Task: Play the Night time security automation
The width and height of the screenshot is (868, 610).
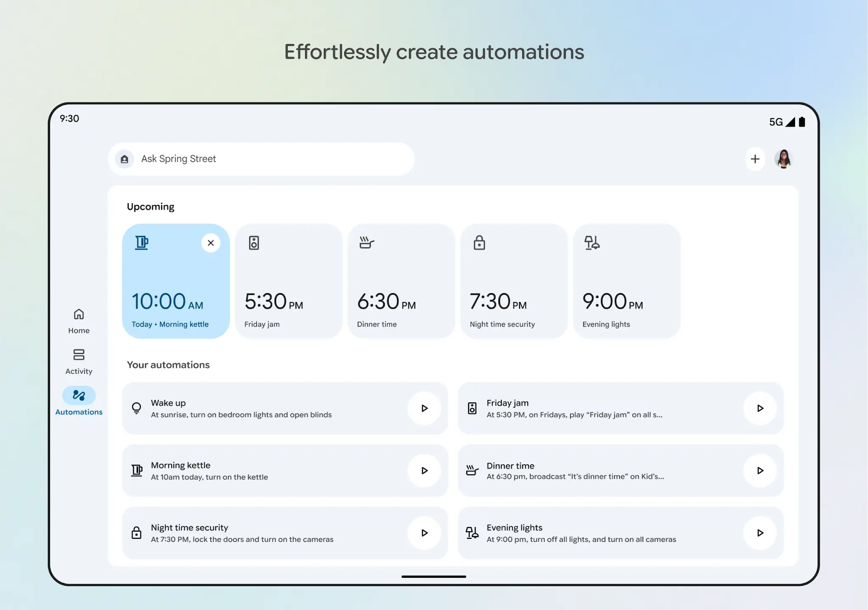Action: [424, 533]
